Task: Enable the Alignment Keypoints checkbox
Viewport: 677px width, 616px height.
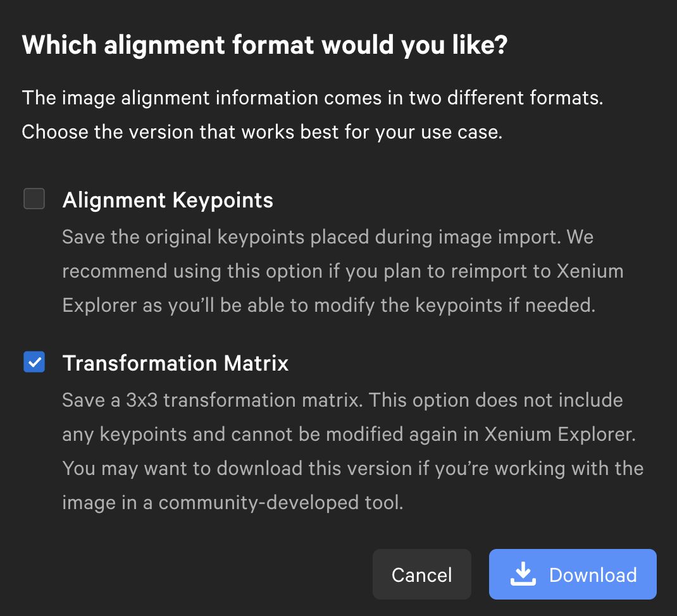Action: pyautogui.click(x=34, y=199)
